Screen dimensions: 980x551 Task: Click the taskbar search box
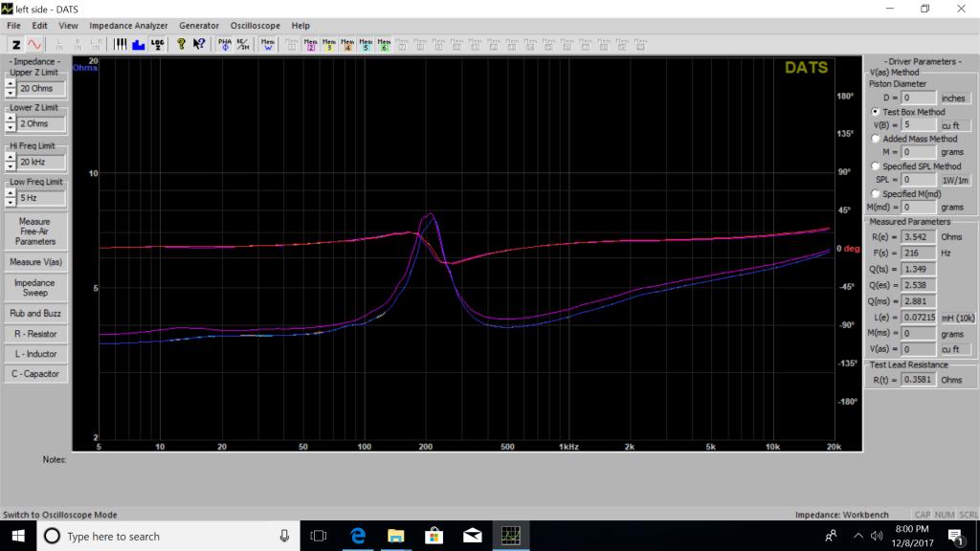coord(168,536)
